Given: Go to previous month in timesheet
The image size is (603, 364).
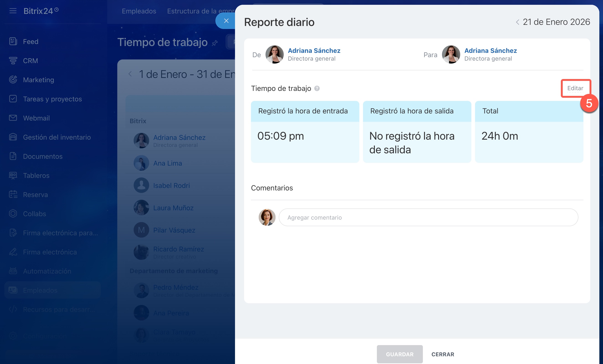Looking at the screenshot, I should click(130, 74).
